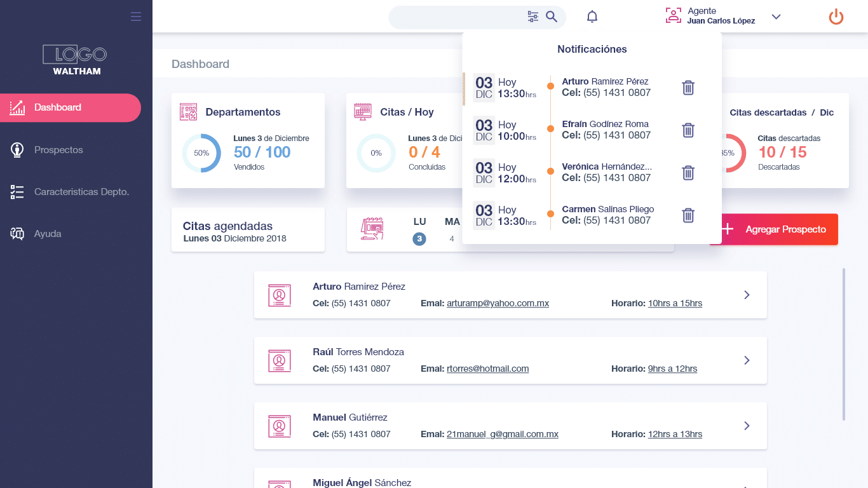This screenshot has width=868, height=488.
Task: Open email link 21manuel_g@gmail.com.mx
Action: point(503,435)
